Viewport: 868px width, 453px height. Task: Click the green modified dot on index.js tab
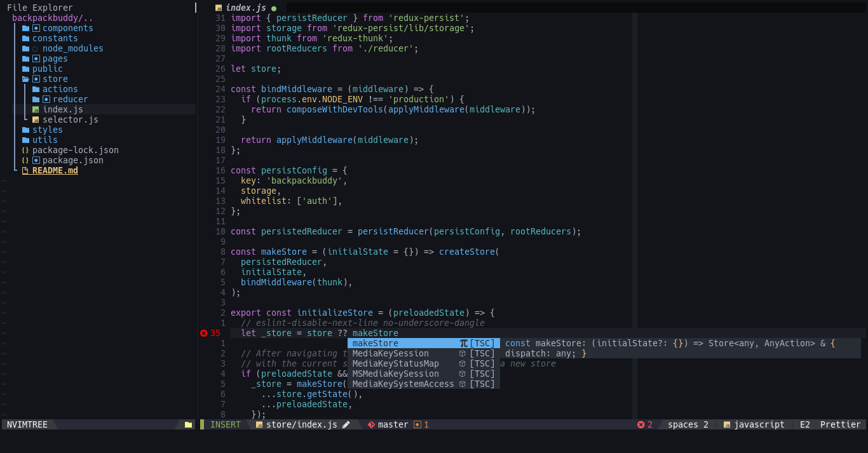point(273,8)
